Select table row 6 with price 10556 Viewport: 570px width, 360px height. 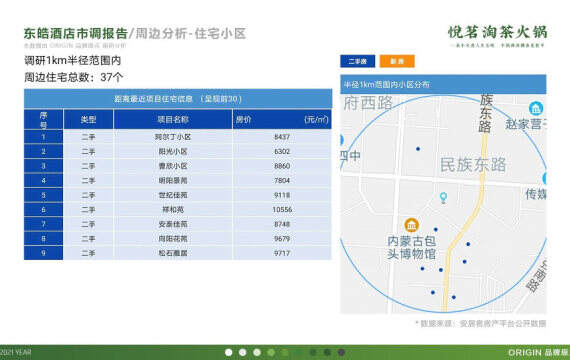[178, 209]
